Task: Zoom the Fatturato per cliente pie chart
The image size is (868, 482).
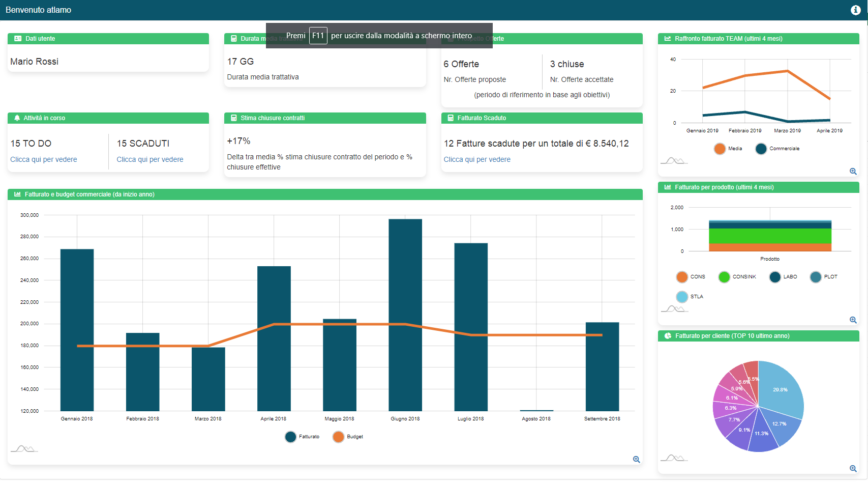Action: (x=853, y=469)
